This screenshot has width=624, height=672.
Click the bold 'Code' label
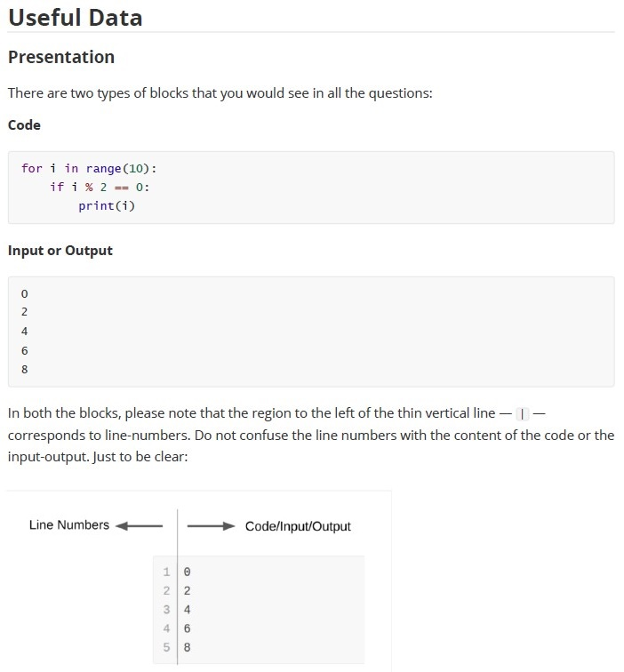coord(24,125)
